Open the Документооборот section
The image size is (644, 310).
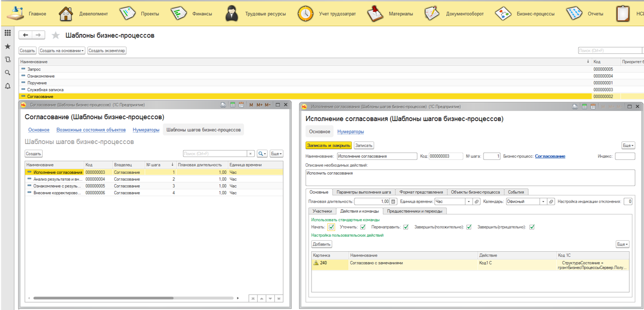click(x=454, y=14)
